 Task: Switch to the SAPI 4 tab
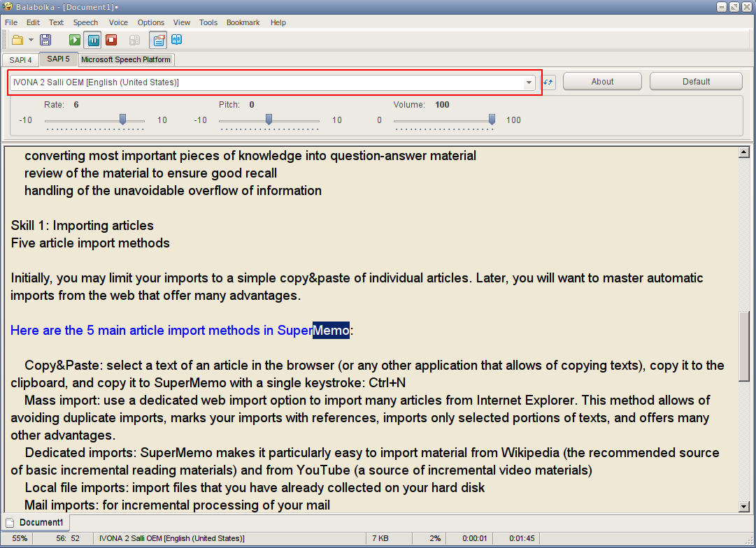click(x=20, y=59)
